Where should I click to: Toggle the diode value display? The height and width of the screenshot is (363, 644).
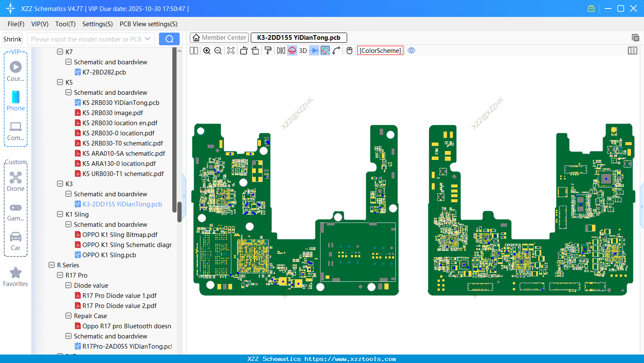(314, 50)
